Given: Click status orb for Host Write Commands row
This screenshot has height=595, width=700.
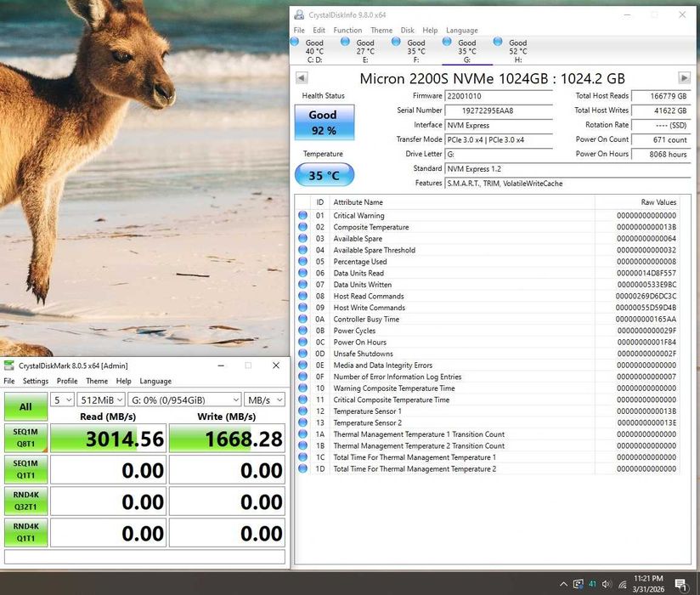Looking at the screenshot, I should tap(302, 308).
